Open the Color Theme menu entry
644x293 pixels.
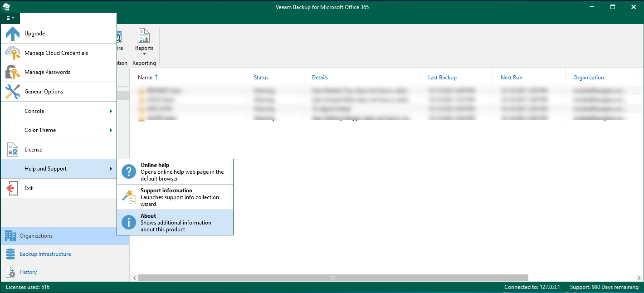click(x=59, y=130)
